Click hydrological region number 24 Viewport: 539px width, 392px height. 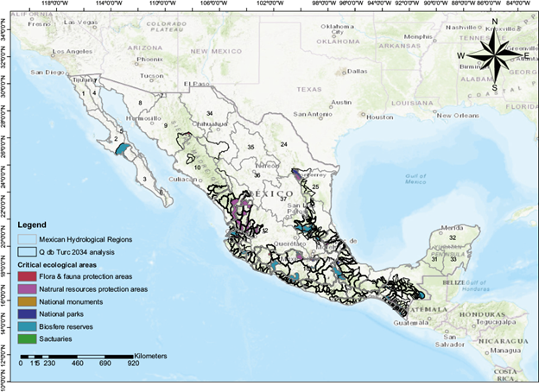coord(282,143)
